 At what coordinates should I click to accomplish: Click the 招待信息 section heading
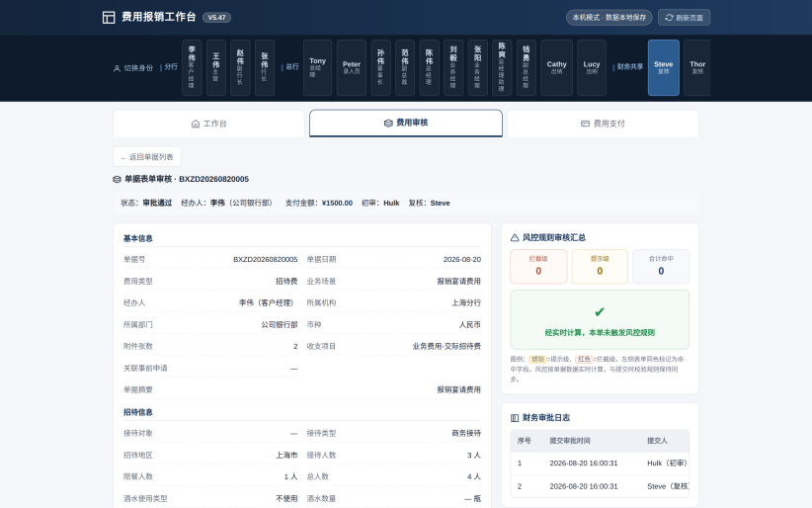(x=137, y=412)
